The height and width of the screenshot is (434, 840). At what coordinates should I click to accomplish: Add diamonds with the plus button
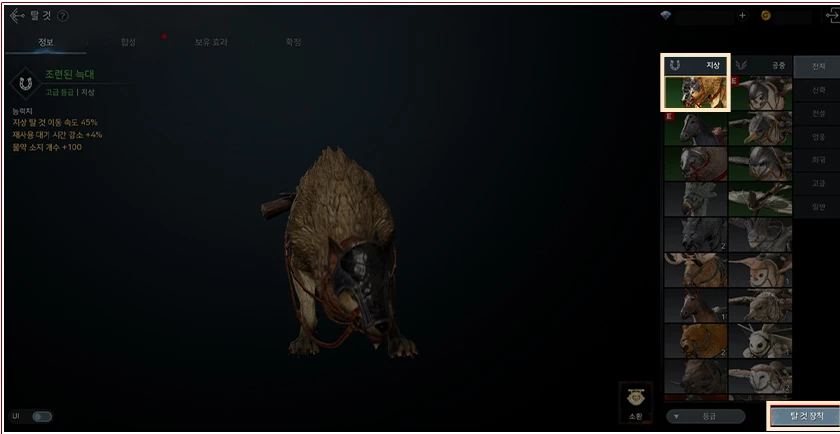tap(742, 16)
